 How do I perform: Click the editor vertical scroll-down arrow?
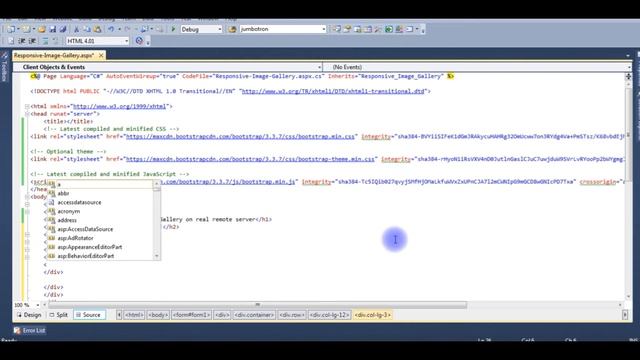(629, 297)
